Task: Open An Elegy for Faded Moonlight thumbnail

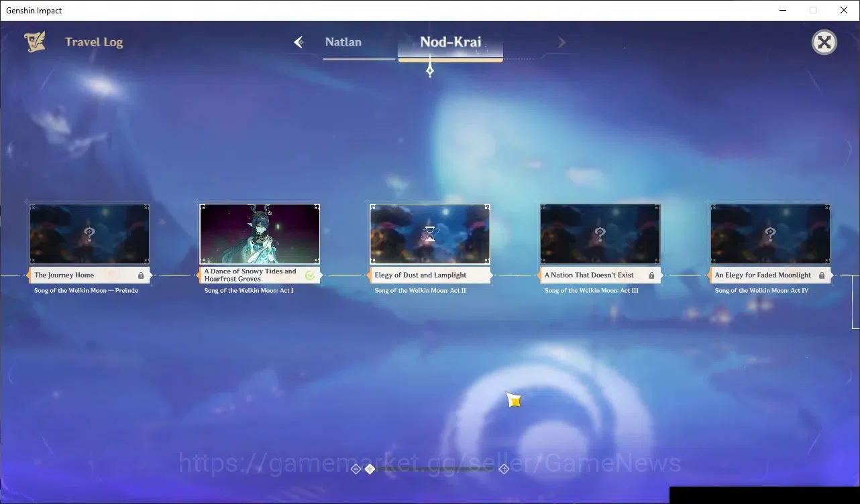Action: pyautogui.click(x=770, y=234)
